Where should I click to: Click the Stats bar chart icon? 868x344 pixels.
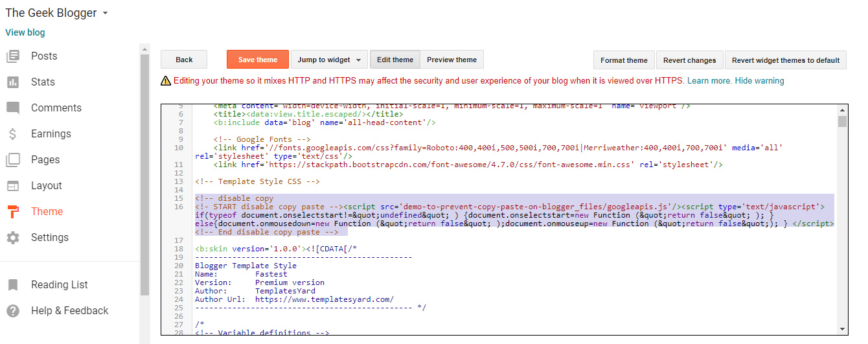(13, 82)
